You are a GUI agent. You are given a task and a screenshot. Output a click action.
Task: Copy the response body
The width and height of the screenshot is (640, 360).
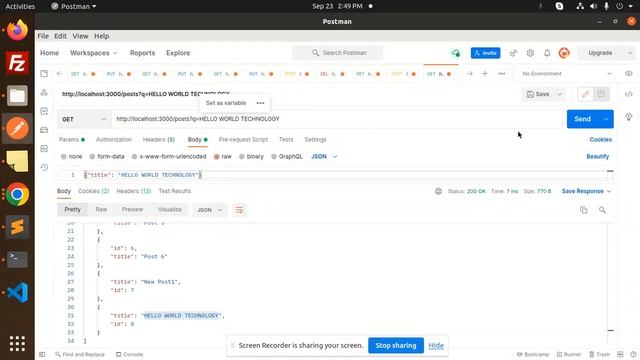point(584,210)
